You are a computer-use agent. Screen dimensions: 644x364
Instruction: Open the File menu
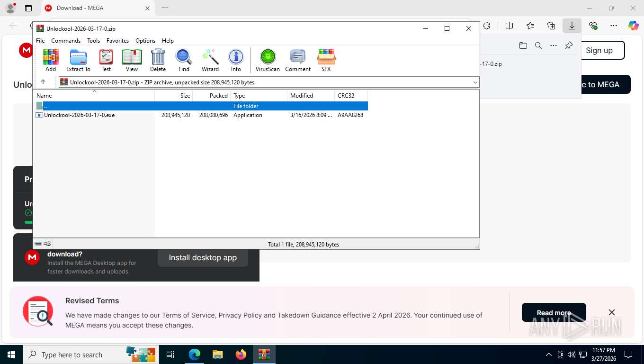pyautogui.click(x=40, y=41)
